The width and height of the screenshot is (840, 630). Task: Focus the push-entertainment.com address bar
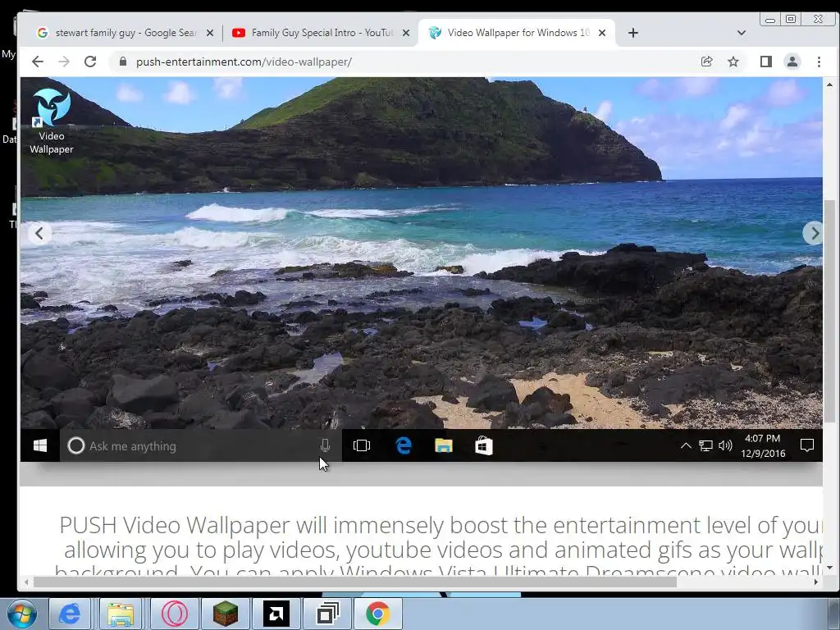tap(402, 62)
